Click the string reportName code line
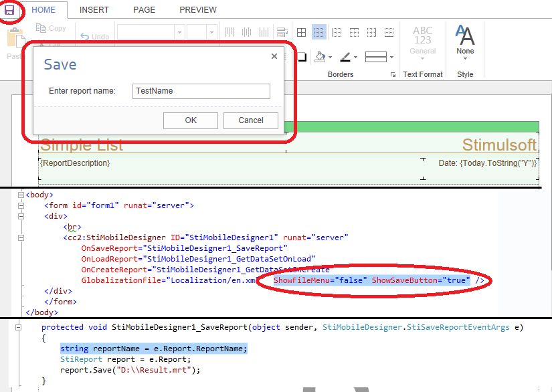Screen dimensions: 552x392 (x=154, y=349)
